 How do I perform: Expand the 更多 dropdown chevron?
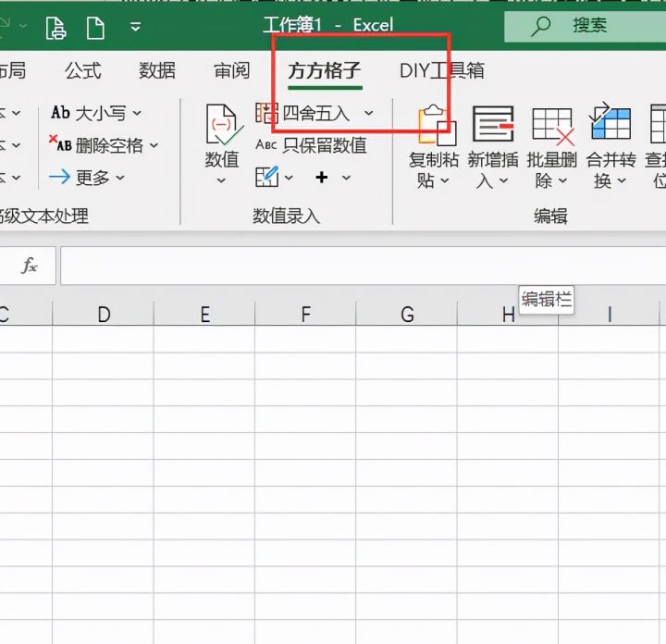(x=120, y=178)
